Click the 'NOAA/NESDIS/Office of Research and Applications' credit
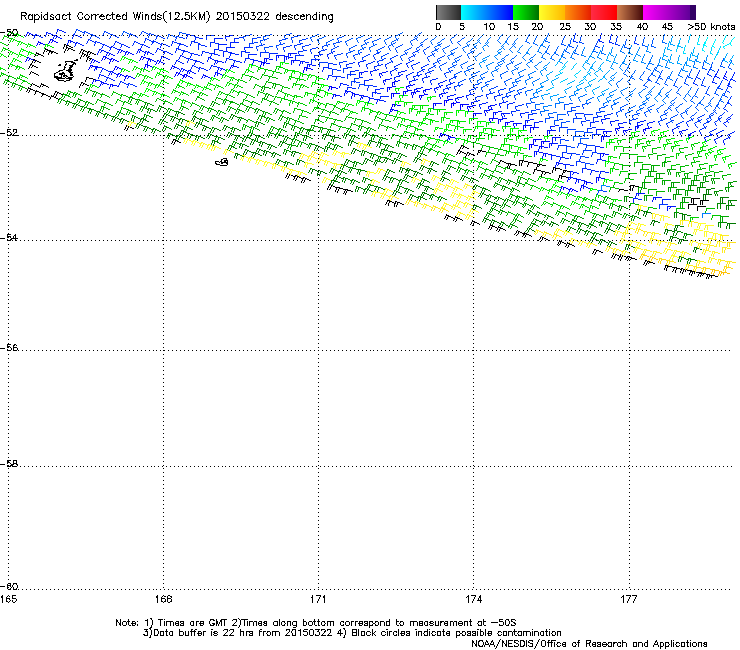The height and width of the screenshot is (650, 740). coord(589,644)
